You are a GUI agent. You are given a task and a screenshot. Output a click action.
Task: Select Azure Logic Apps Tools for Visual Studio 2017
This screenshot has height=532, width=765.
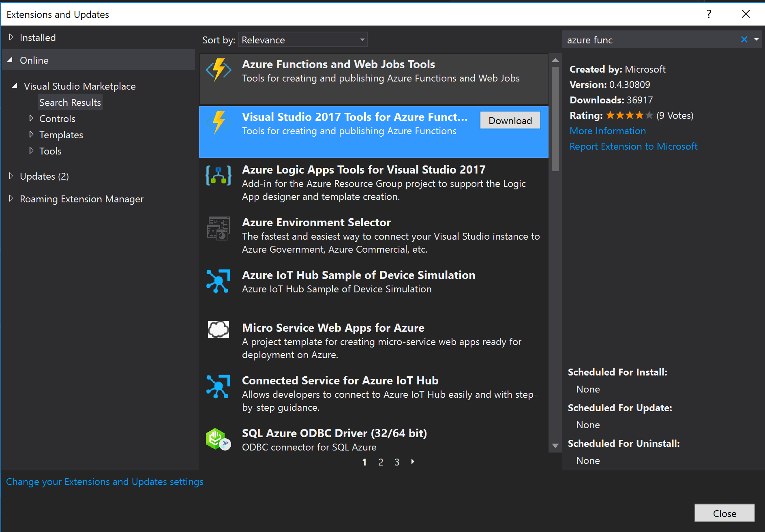coord(364,169)
